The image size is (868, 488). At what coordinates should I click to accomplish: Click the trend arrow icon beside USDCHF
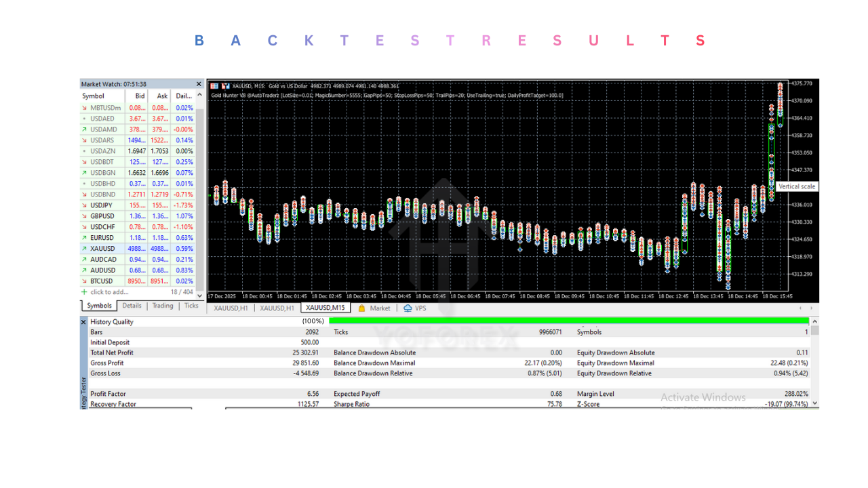(x=84, y=227)
